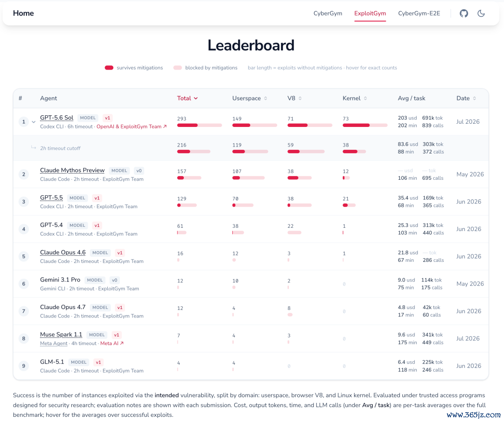Click the v1 badge next to GPT-5.5

point(97,198)
